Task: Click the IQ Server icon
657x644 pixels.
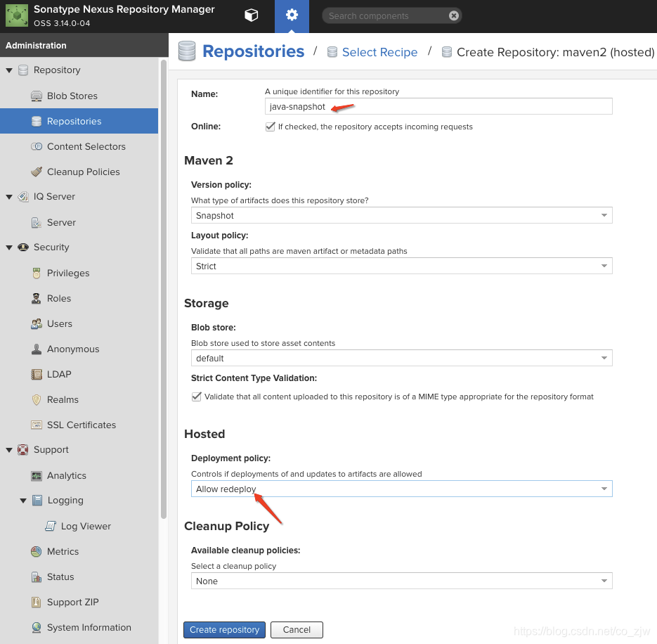Action: tap(23, 197)
